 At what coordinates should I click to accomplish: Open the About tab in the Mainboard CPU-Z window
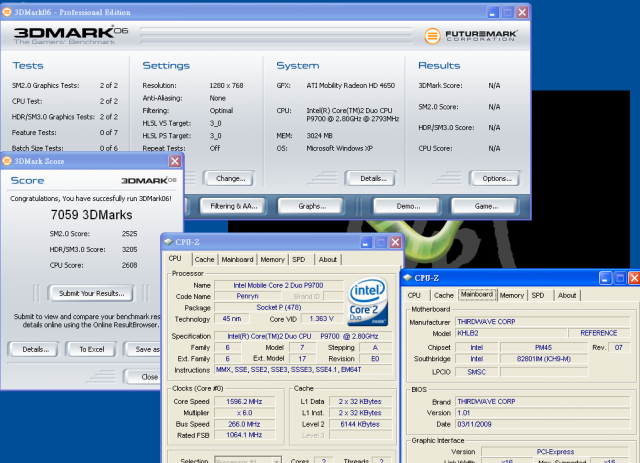point(567,295)
